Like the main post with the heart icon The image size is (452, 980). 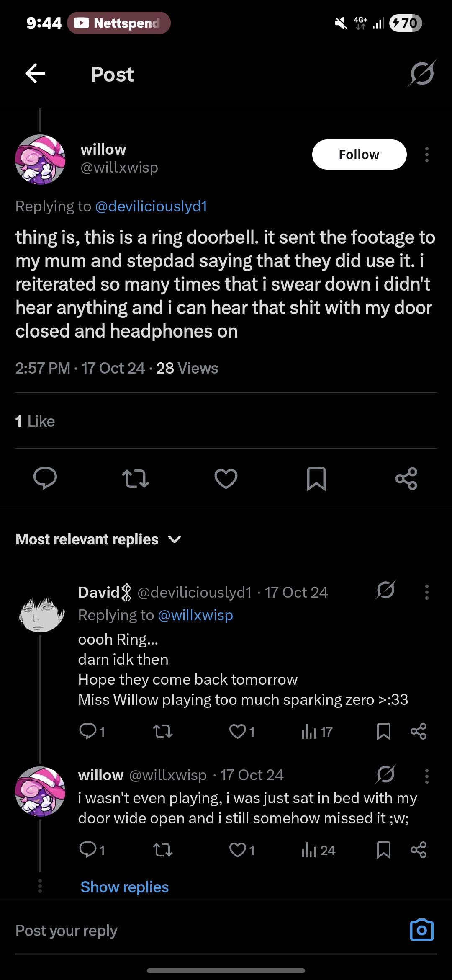pyautogui.click(x=226, y=478)
